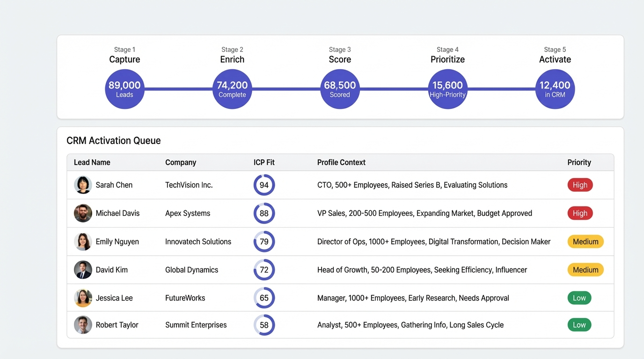Select the Stage 4 Prioritize funnel node
The width and height of the screenshot is (644, 359).
[x=447, y=89]
